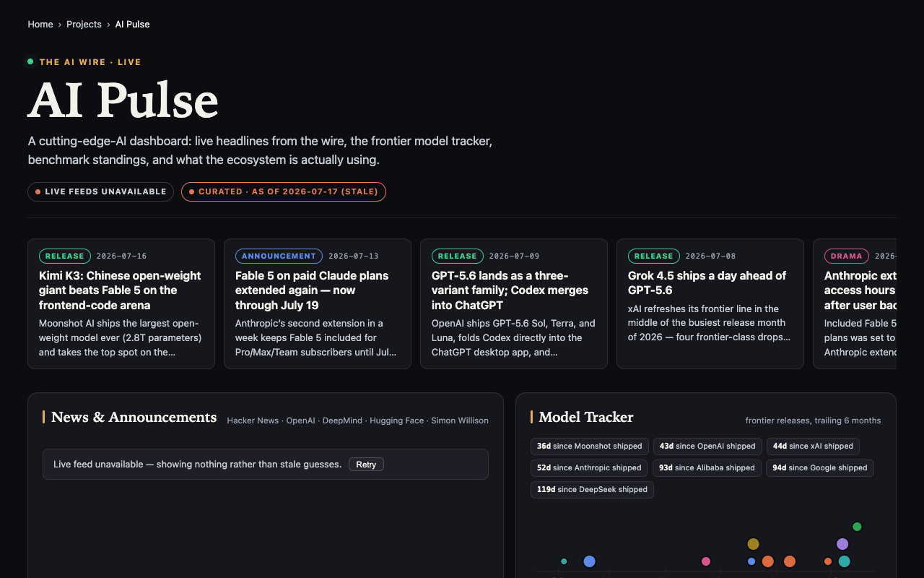Open the partially visible Drama card about Anthropic
Image resolution: width=924 pixels, height=578 pixels.
[x=855, y=303]
